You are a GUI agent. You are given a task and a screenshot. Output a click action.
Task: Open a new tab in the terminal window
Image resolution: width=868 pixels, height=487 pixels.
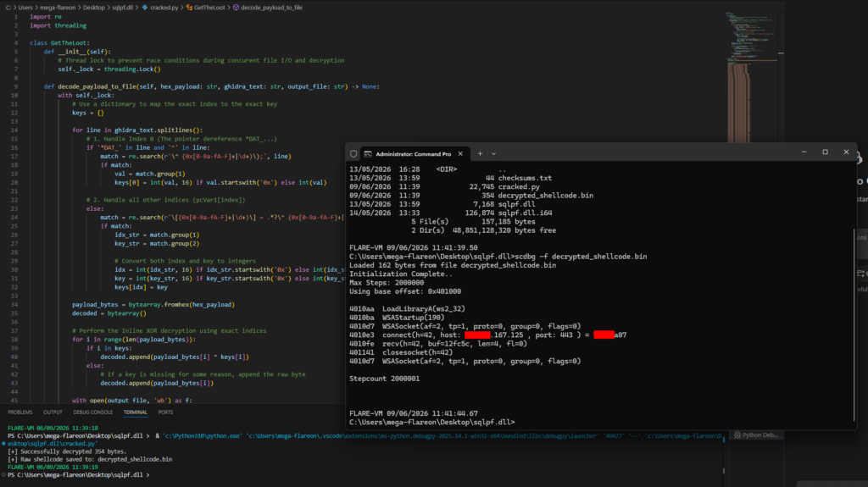click(x=480, y=154)
